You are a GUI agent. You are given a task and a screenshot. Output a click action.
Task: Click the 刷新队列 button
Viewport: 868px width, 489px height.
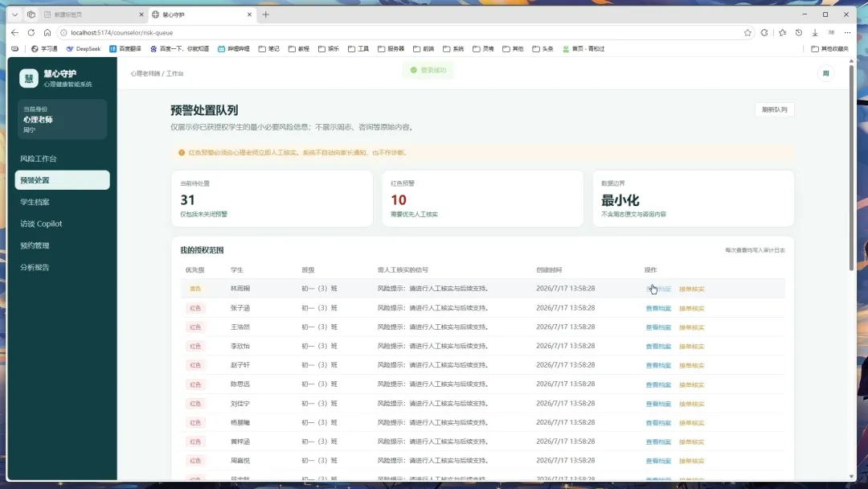(775, 109)
